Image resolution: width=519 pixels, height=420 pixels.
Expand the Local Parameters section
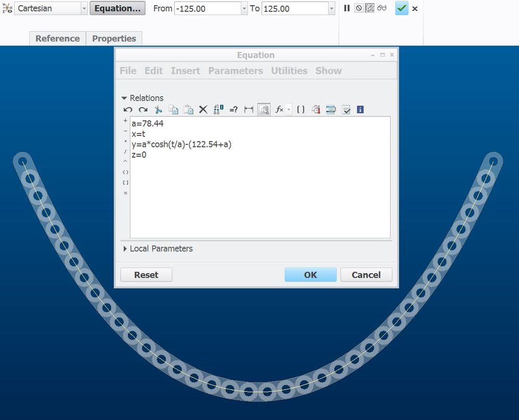click(125, 248)
